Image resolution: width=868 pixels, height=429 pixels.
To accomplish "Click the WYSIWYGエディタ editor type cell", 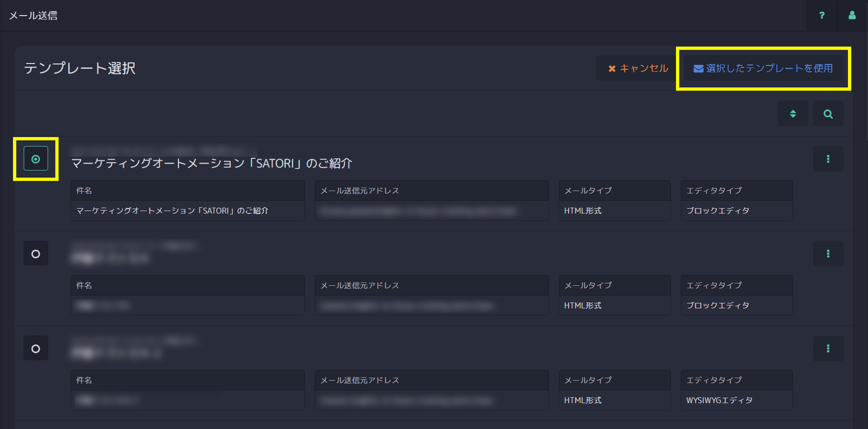I will (719, 400).
